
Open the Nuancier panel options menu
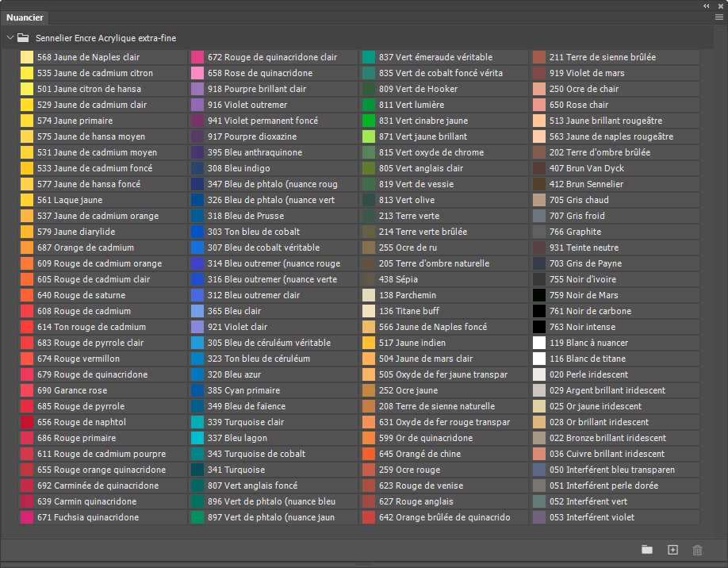718,17
